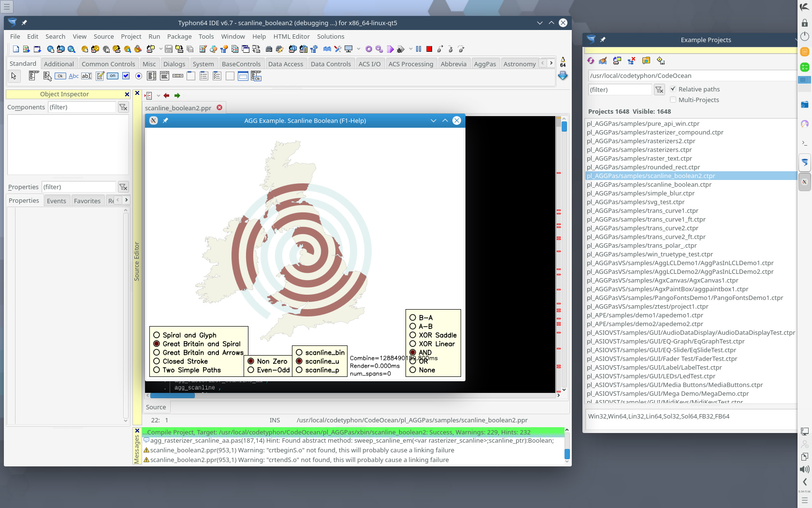The image size is (812, 508).
Task: Click the Pause debugging icon
Action: pyautogui.click(x=419, y=49)
